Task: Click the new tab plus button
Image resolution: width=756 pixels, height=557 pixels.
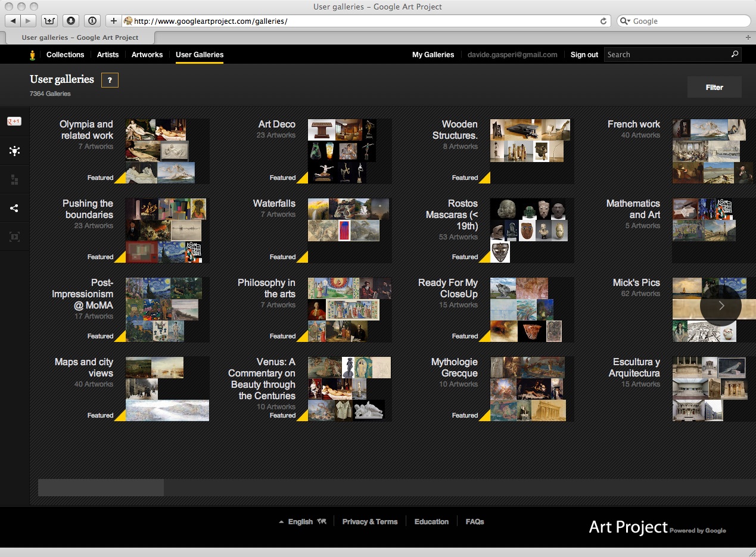Action: tap(748, 37)
